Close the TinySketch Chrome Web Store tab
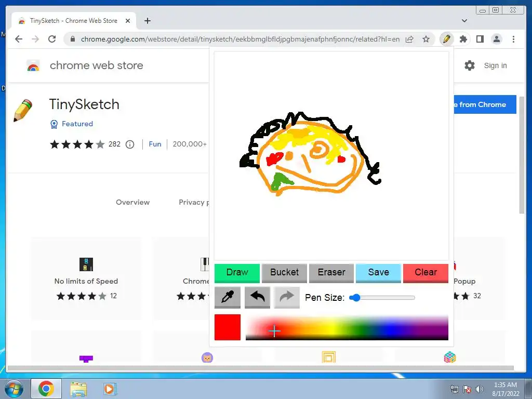The width and height of the screenshot is (532, 399). click(128, 21)
